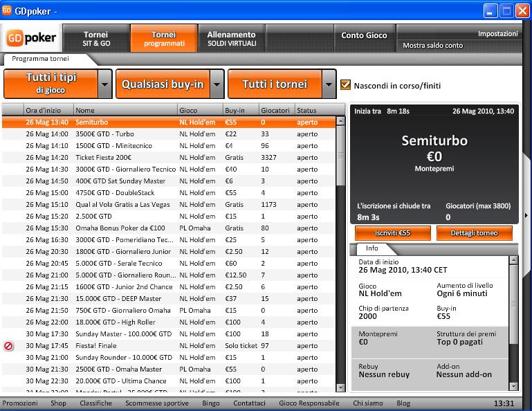Open Promozioni in the bottom bar

(x=20, y=403)
